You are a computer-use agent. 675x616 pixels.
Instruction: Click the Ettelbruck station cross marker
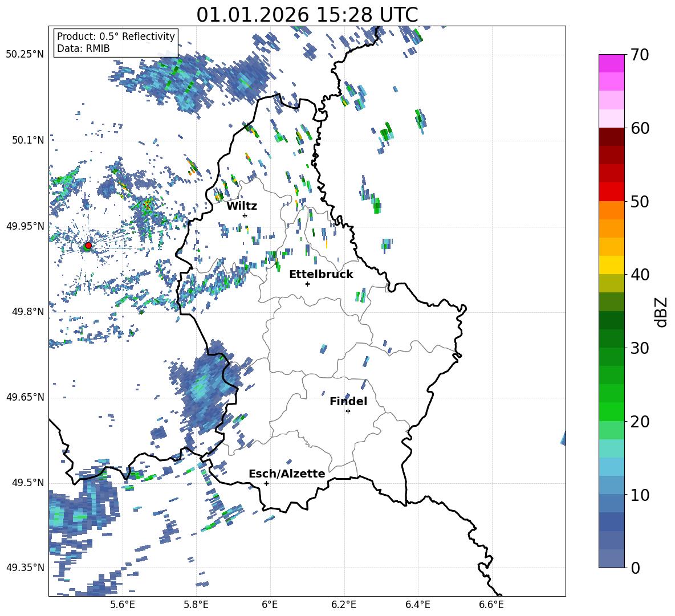[307, 284]
